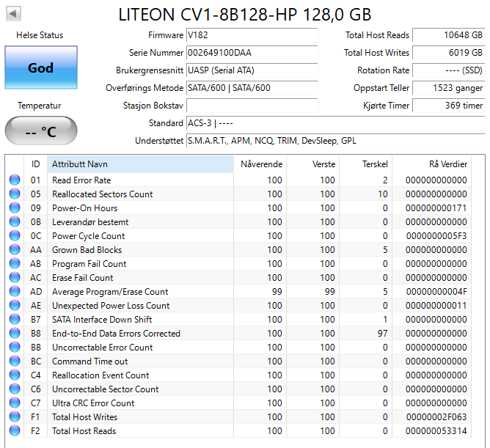
Task: Click the Understøttet features field
Action: tap(336, 141)
